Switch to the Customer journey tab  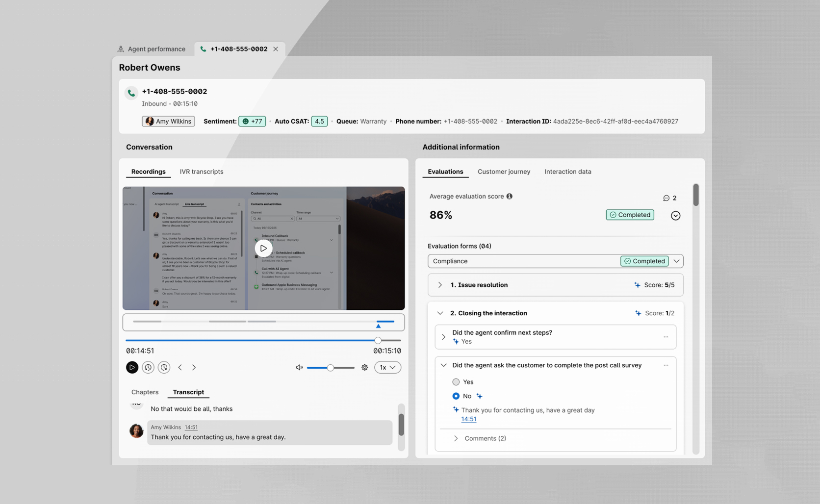[x=504, y=172]
